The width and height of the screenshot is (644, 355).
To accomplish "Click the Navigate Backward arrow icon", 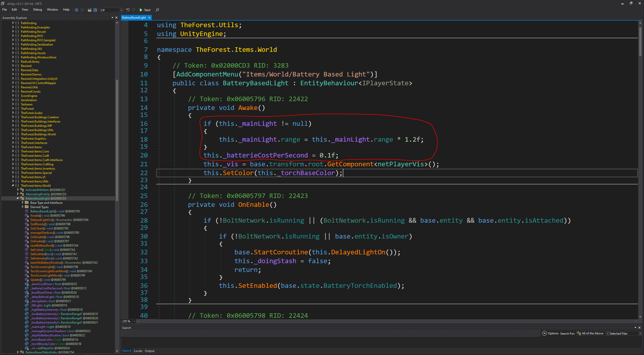I will [76, 10].
